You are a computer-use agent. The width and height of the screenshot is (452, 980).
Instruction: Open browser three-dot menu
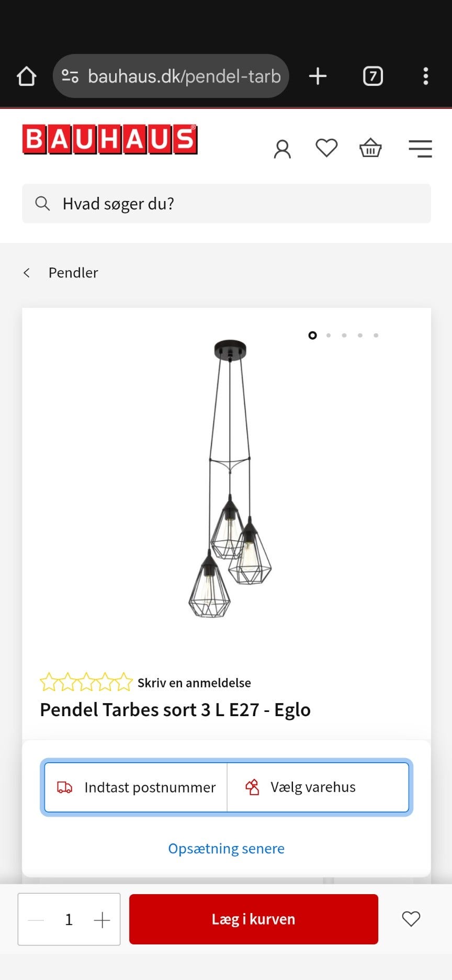click(426, 76)
